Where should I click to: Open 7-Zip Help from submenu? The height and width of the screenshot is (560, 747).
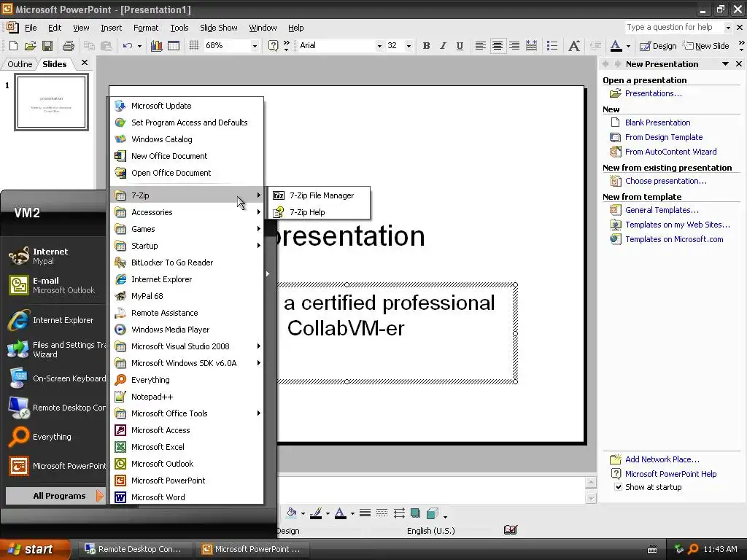pos(320,212)
